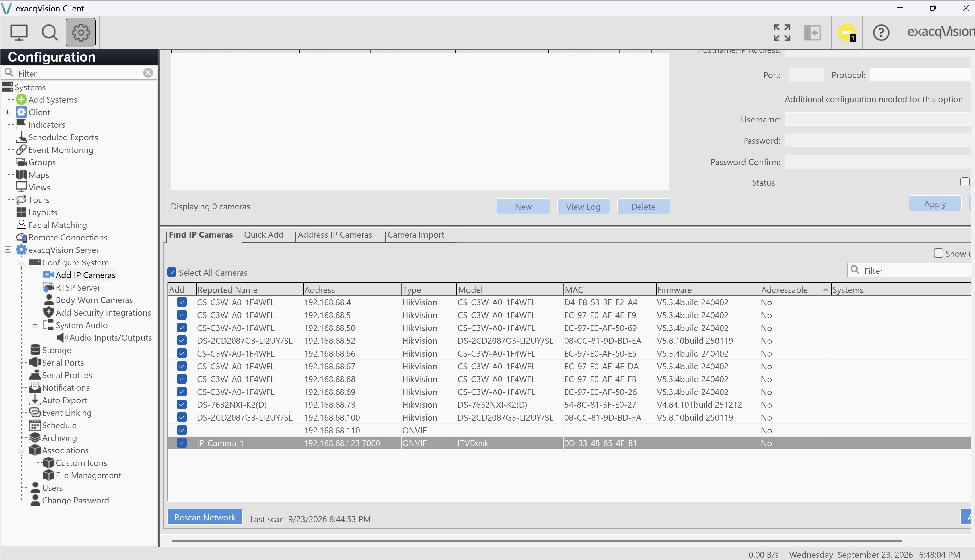Focus the Configuration tree Filter field

tap(79, 73)
